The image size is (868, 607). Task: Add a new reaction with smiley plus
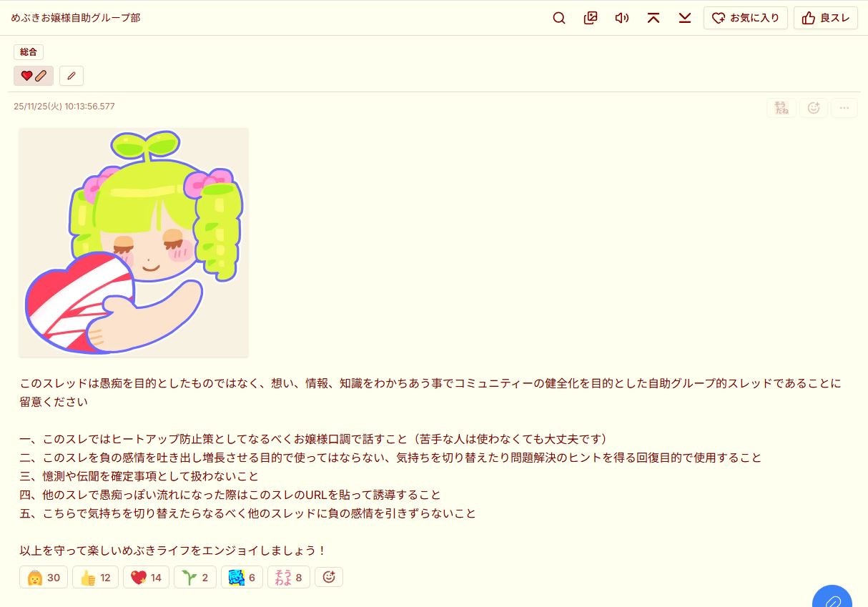pos(329,578)
